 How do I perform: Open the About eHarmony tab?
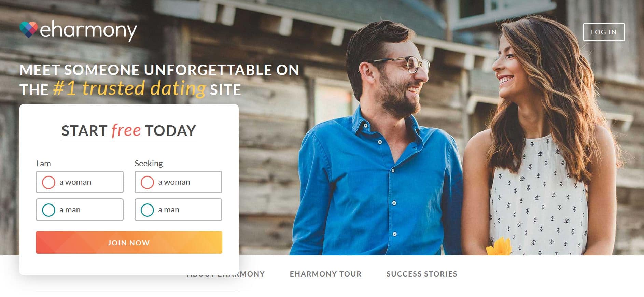point(252,274)
